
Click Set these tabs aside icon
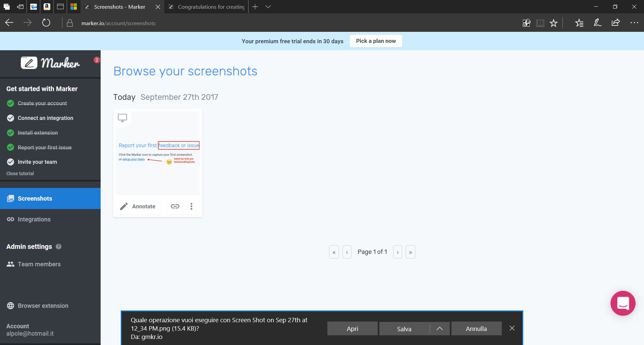[x=20, y=7]
